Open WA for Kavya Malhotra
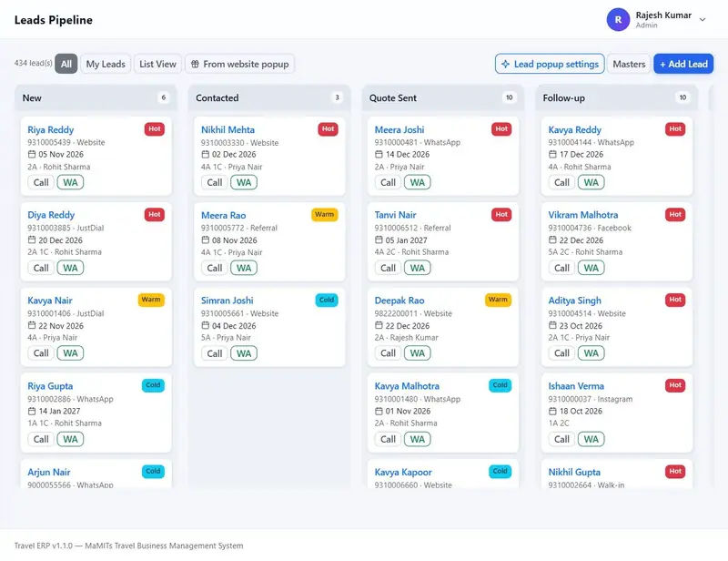The image size is (728, 561). click(418, 439)
